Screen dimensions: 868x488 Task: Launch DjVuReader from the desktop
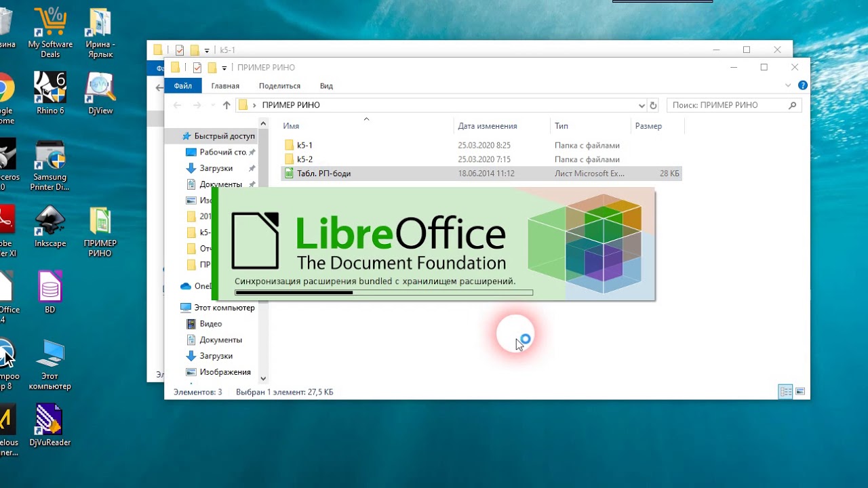[x=50, y=425]
